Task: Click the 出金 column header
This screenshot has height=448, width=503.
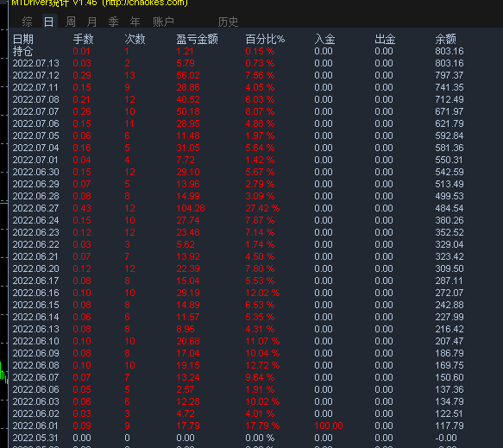Action: [x=385, y=39]
